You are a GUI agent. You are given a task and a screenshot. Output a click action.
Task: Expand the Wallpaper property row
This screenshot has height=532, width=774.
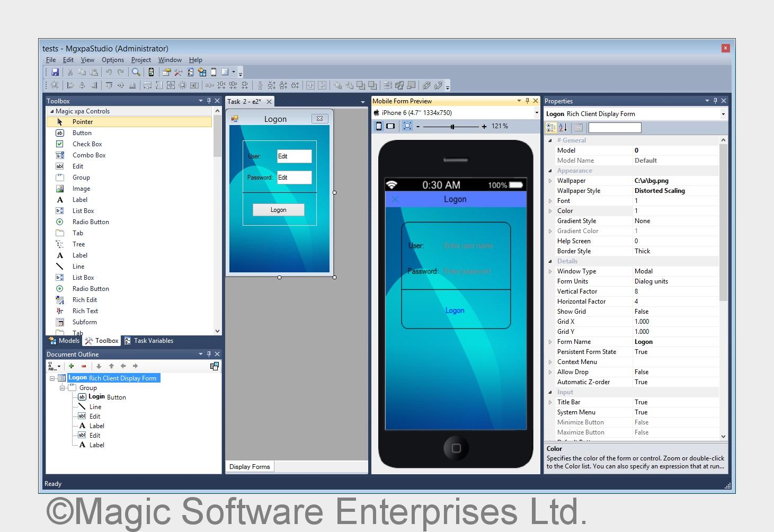tap(550, 181)
